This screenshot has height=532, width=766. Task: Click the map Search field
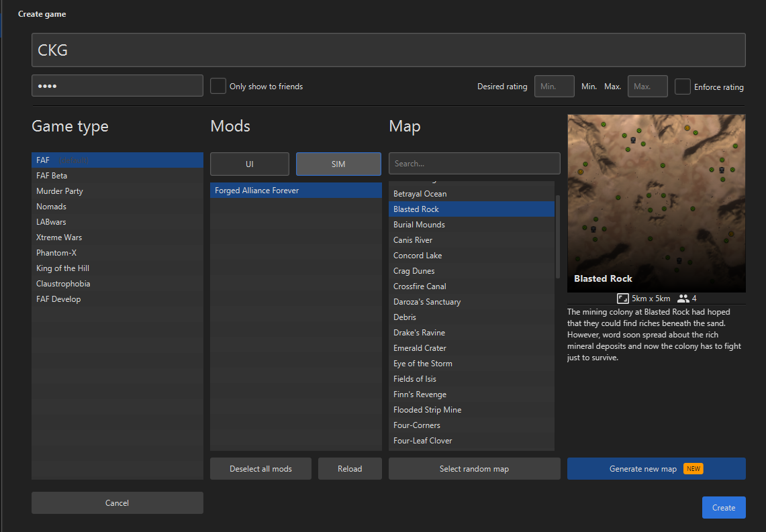point(475,164)
